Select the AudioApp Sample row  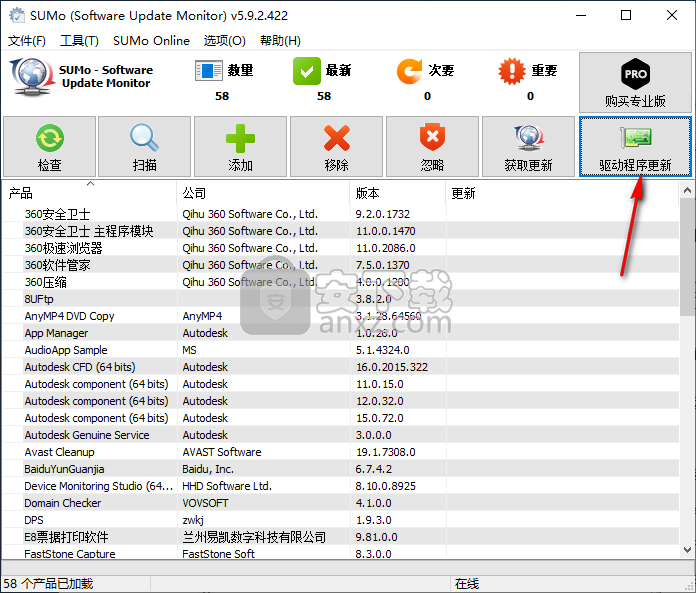(341, 350)
